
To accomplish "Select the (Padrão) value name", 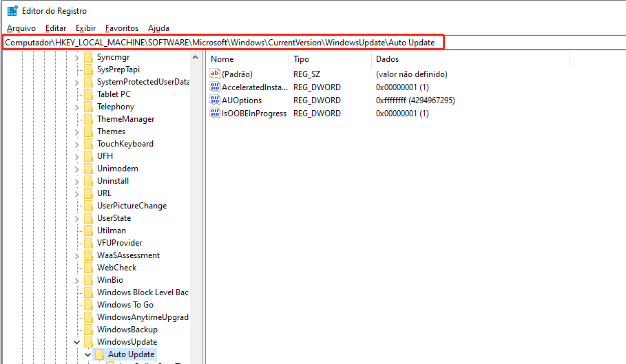I will point(237,74).
